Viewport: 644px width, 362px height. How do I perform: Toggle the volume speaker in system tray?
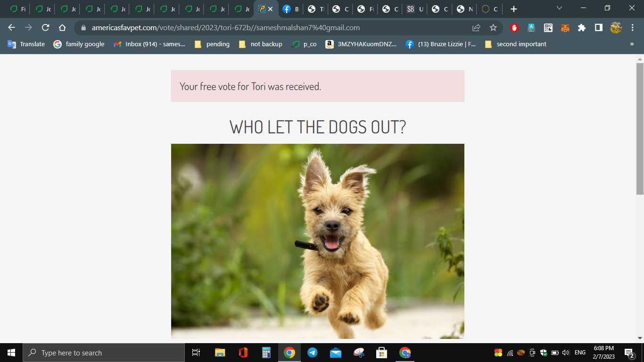566,353
